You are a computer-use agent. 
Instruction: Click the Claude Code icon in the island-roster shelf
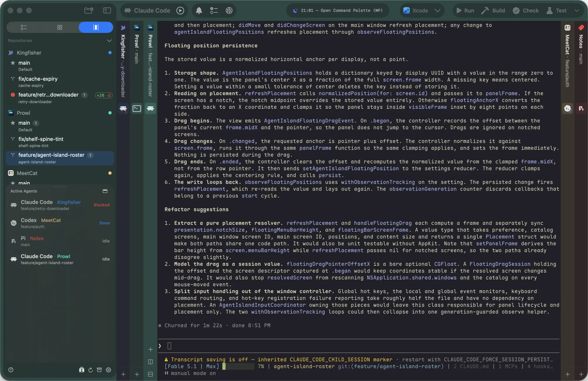(150, 108)
